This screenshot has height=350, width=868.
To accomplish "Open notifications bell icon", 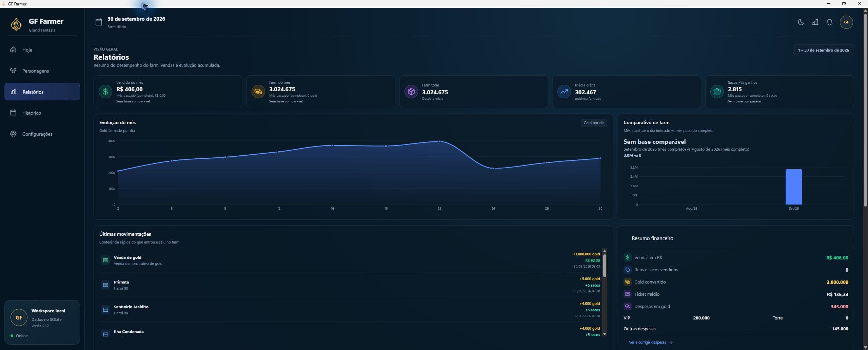I will point(829,22).
